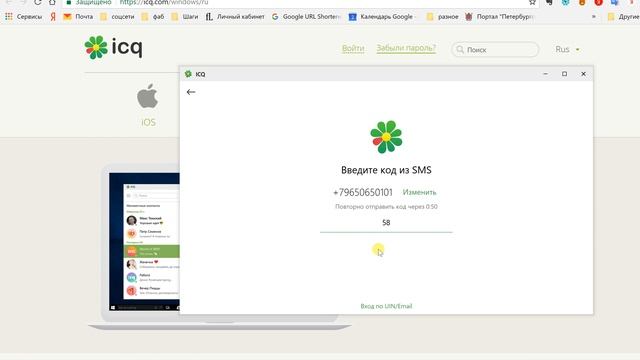Show hidden bookmarks with the chevron
This screenshot has height=360, width=640.
click(x=593, y=17)
